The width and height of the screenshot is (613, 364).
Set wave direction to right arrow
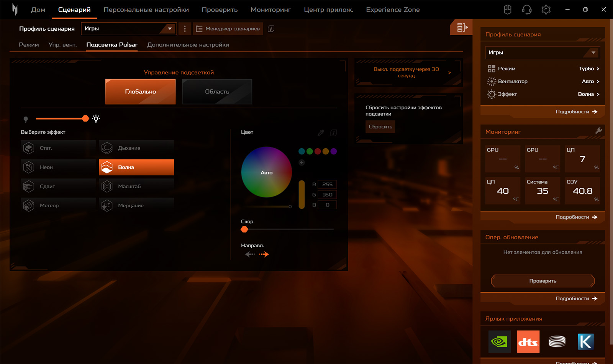tap(264, 254)
